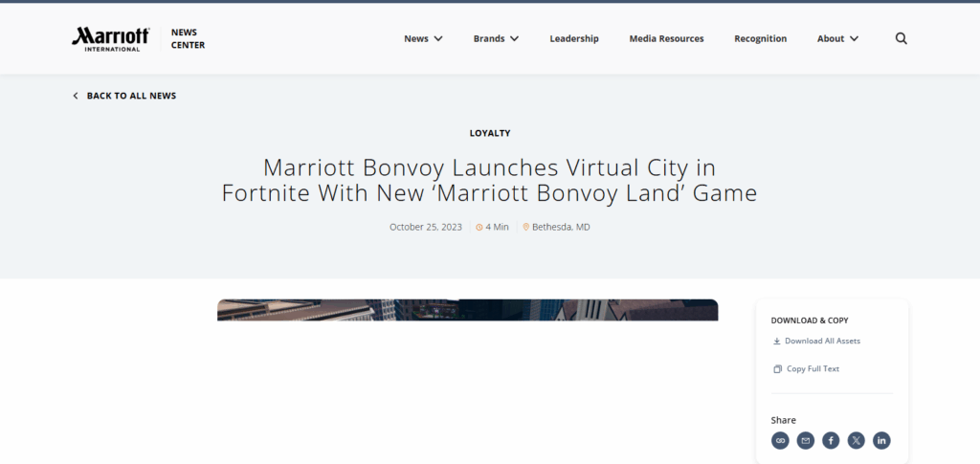The height and width of the screenshot is (464, 980).
Task: Share article on Facebook
Action: click(831, 440)
